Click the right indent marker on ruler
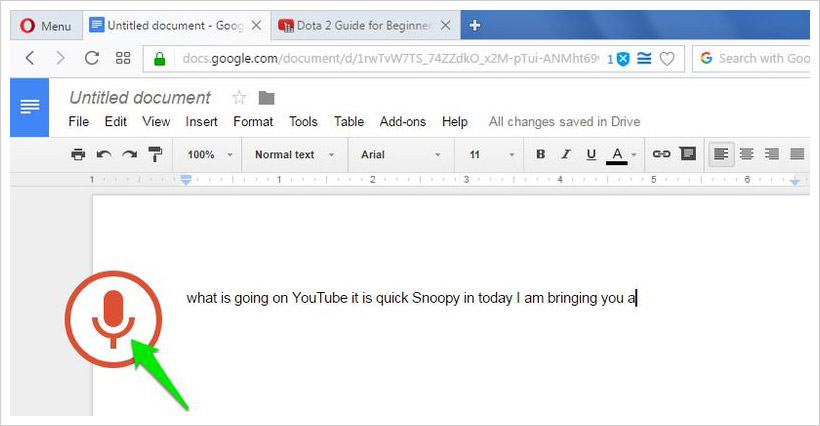This screenshot has height=426, width=820. coord(795,181)
